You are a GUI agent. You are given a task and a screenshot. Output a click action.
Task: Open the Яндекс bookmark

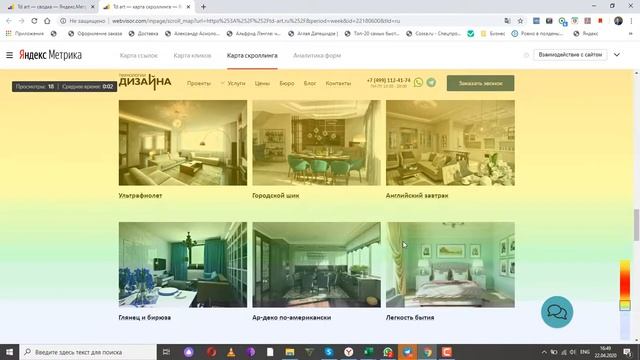586,33
